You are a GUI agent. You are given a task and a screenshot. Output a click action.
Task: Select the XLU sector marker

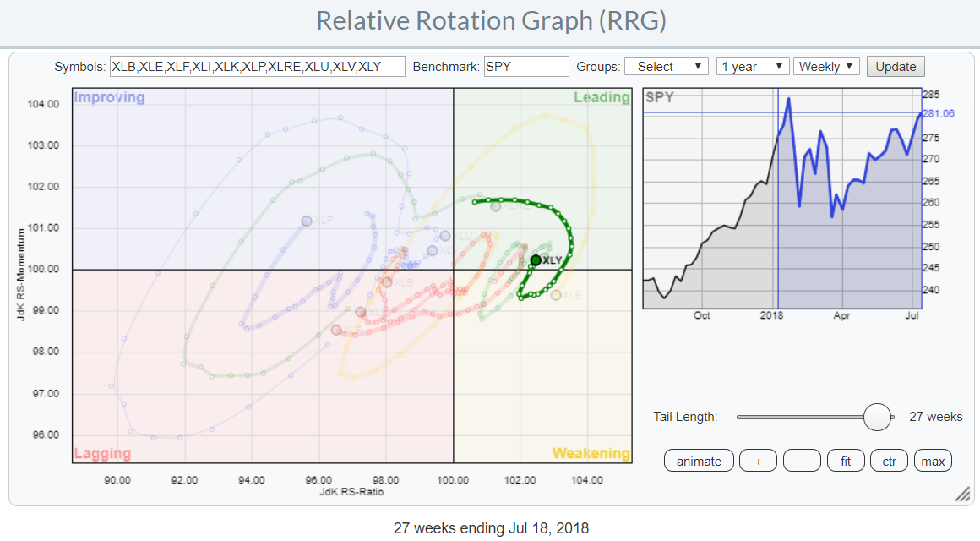445,236
